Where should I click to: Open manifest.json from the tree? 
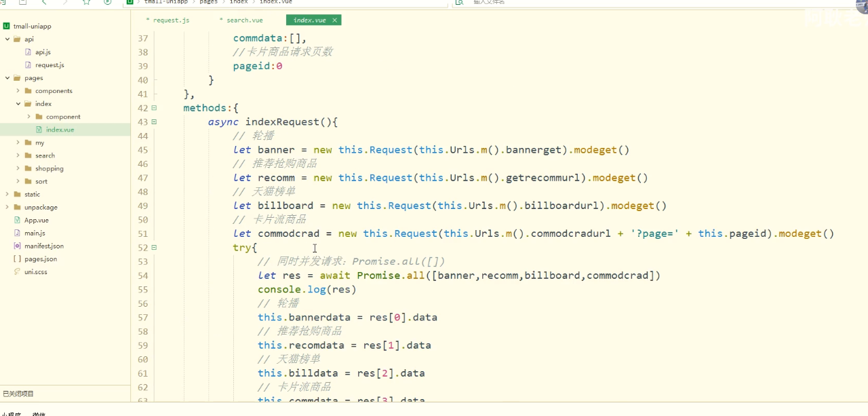point(44,246)
